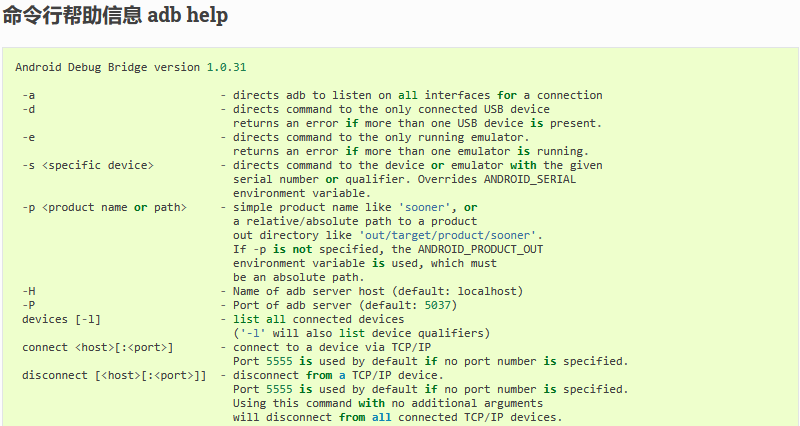The width and height of the screenshot is (800, 426).
Task: Click the quoted string 'sooner' in -p description
Action: [424, 207]
